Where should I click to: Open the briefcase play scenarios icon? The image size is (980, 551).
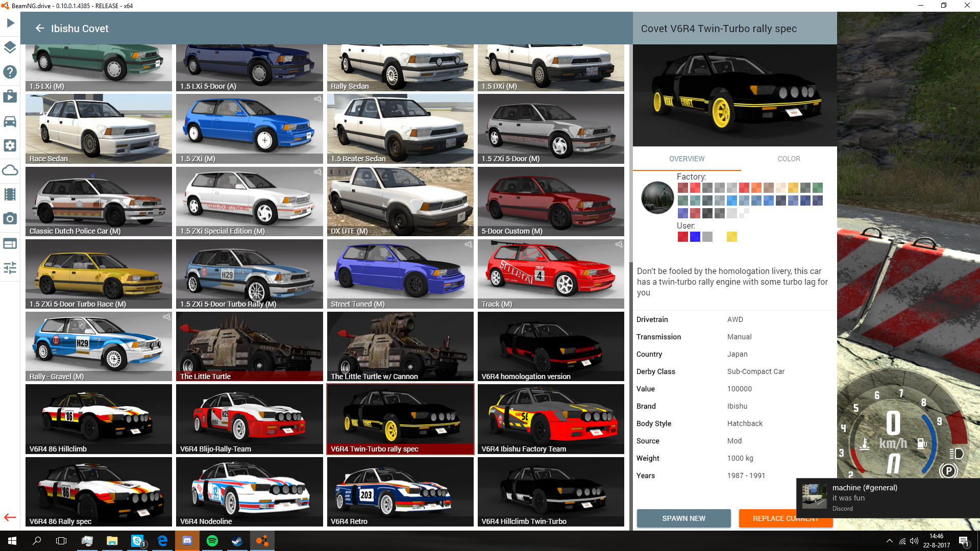[x=10, y=96]
